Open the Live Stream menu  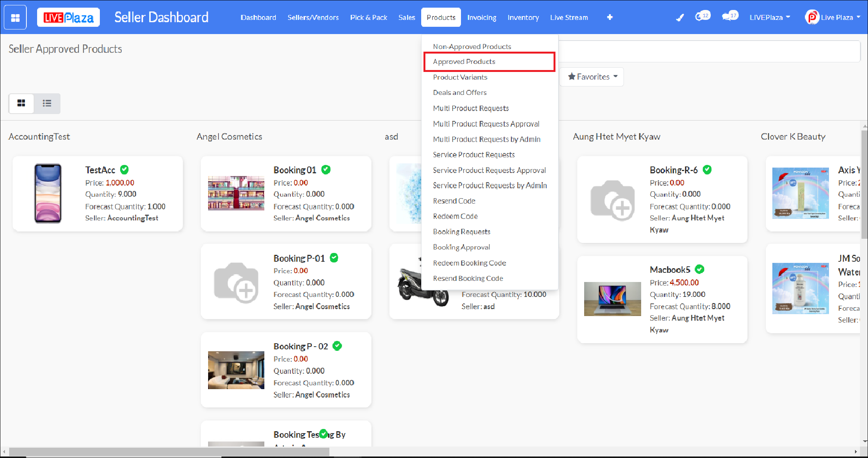click(569, 18)
